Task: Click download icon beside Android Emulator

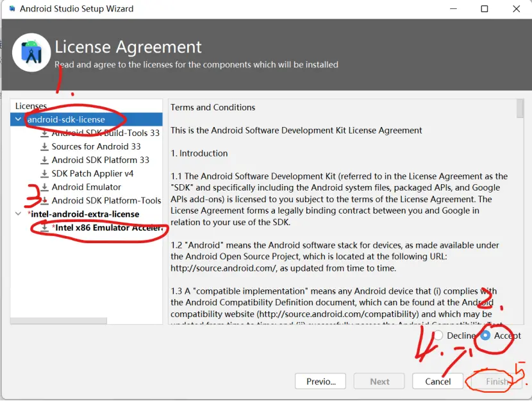Action: click(44, 187)
